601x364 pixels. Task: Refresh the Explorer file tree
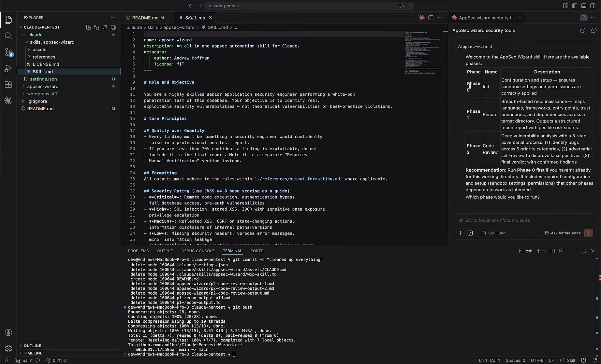pos(105,27)
